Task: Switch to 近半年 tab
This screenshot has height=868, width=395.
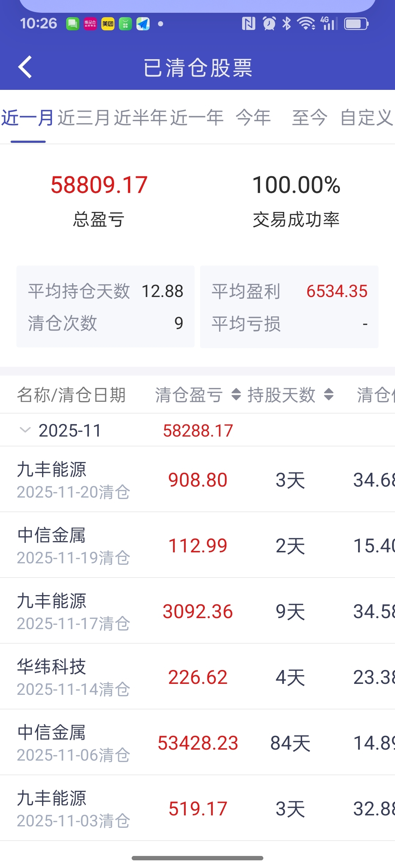Action: coord(140,118)
